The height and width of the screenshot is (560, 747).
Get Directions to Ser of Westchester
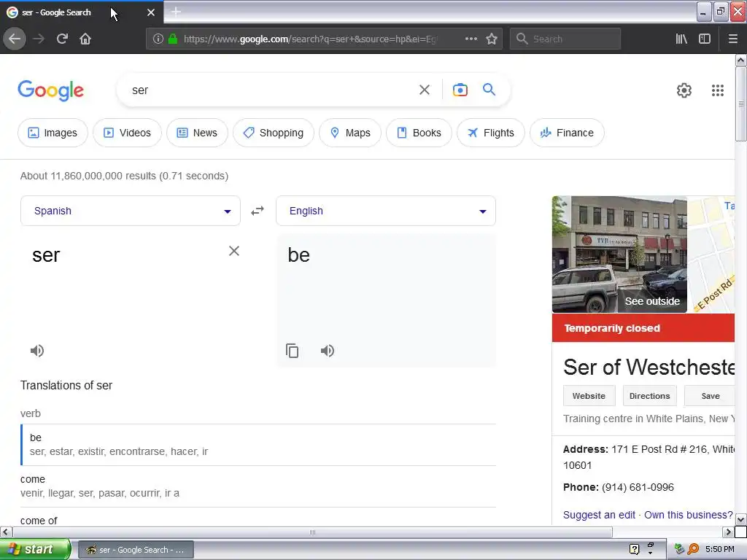coord(649,396)
